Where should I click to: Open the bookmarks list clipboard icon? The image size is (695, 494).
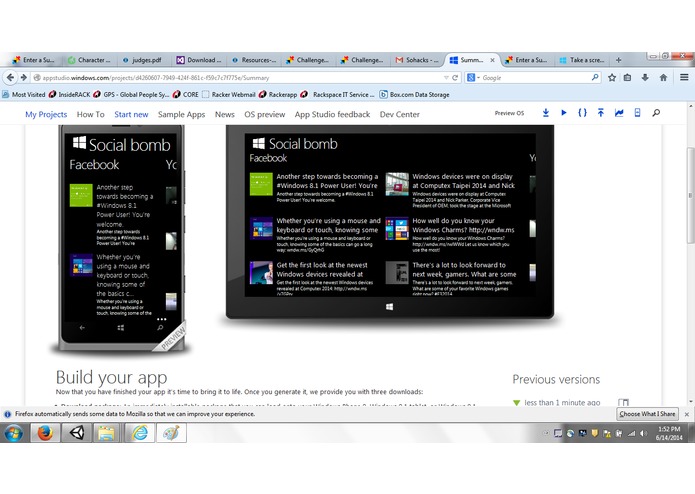click(x=628, y=78)
